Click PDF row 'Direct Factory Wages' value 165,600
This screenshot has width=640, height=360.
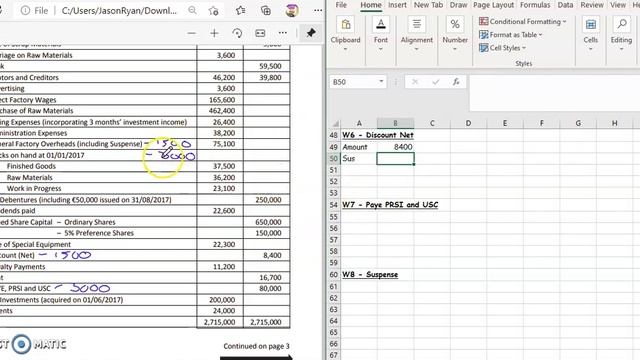[x=222, y=100]
